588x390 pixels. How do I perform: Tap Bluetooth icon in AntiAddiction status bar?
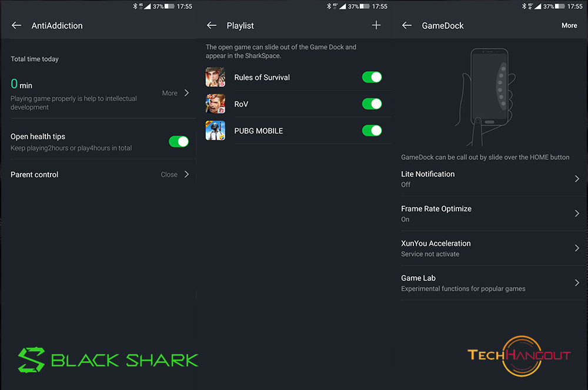135,6
